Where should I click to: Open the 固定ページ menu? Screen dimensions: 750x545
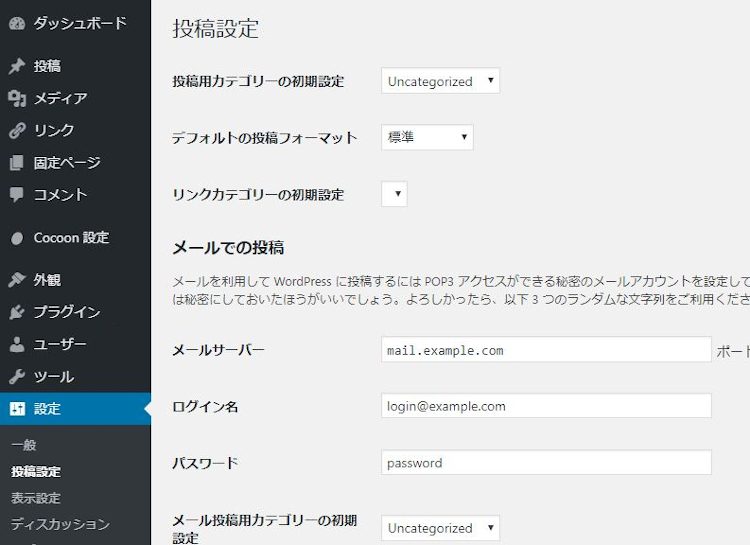click(75, 163)
